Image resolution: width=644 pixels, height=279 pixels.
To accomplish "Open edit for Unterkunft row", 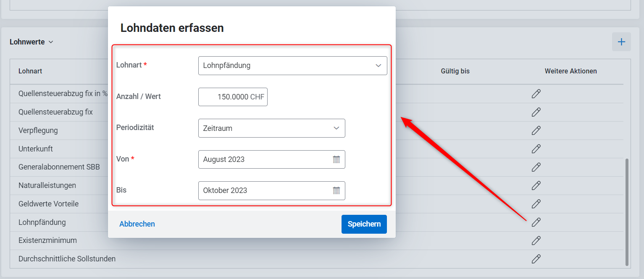I will (x=536, y=149).
